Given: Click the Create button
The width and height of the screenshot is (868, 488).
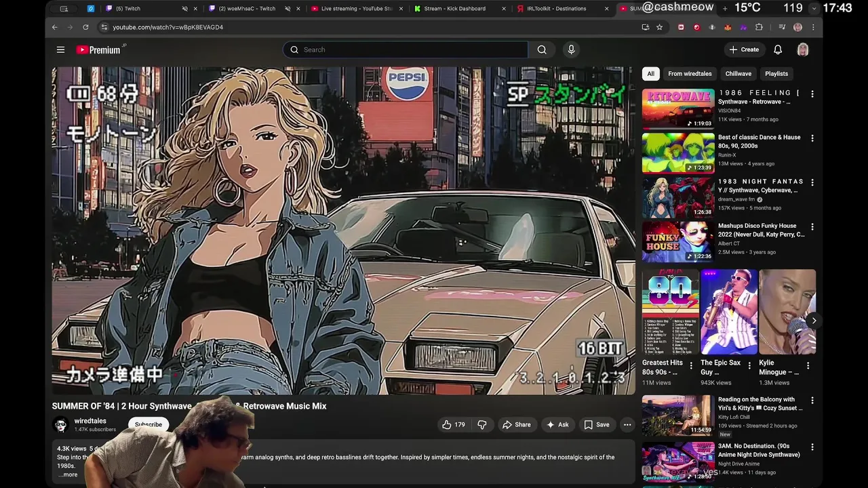Looking at the screenshot, I should (744, 49).
